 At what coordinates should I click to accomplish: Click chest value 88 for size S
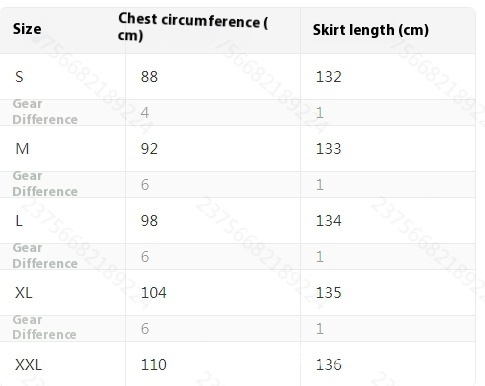point(149,77)
